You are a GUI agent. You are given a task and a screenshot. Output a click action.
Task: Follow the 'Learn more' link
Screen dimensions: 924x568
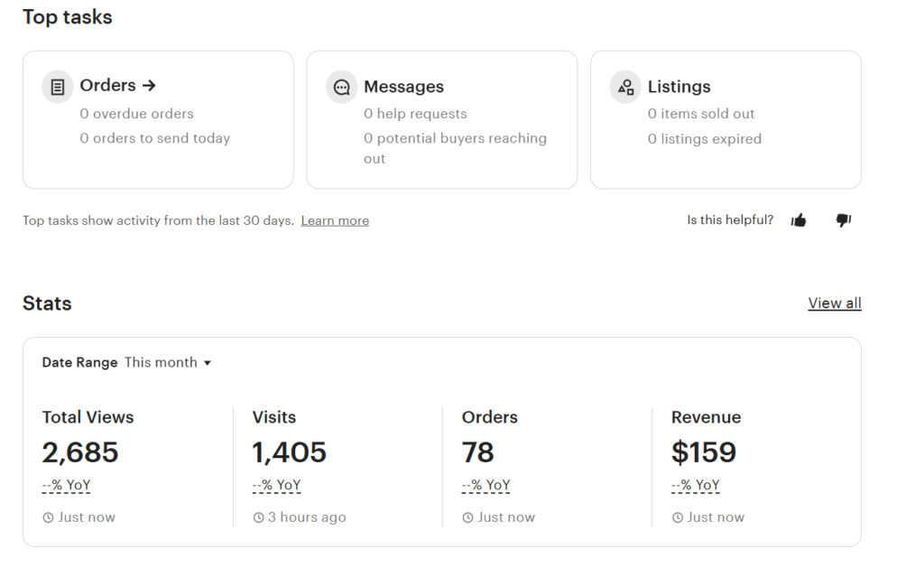pyautogui.click(x=335, y=220)
